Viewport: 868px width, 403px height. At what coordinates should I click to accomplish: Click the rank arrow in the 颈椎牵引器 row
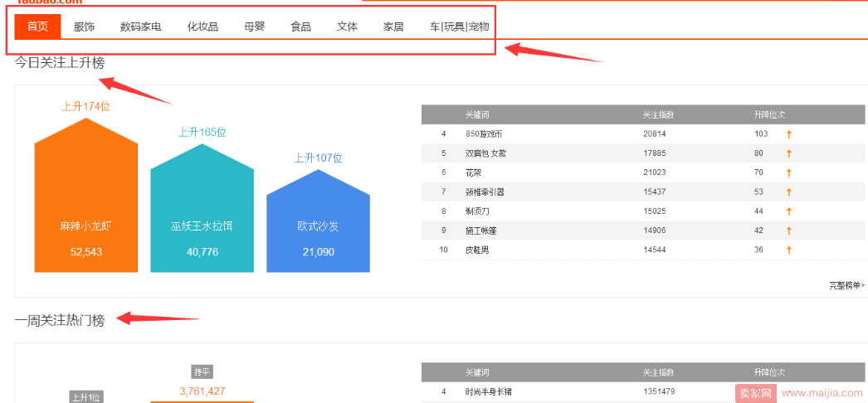click(789, 192)
